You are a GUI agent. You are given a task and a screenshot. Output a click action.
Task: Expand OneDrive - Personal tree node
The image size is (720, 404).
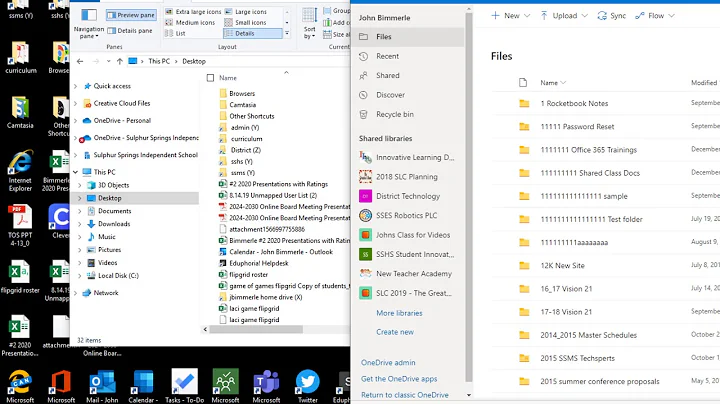tap(76, 121)
